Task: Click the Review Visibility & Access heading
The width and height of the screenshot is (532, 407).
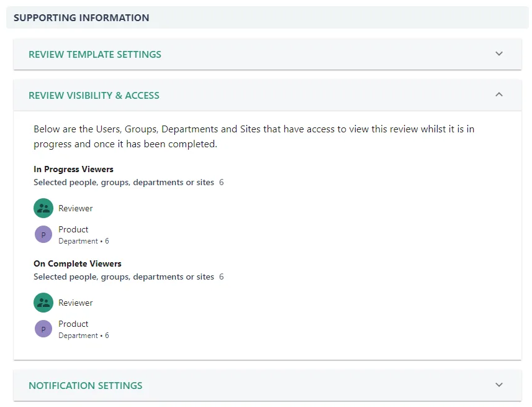Action: tap(94, 96)
